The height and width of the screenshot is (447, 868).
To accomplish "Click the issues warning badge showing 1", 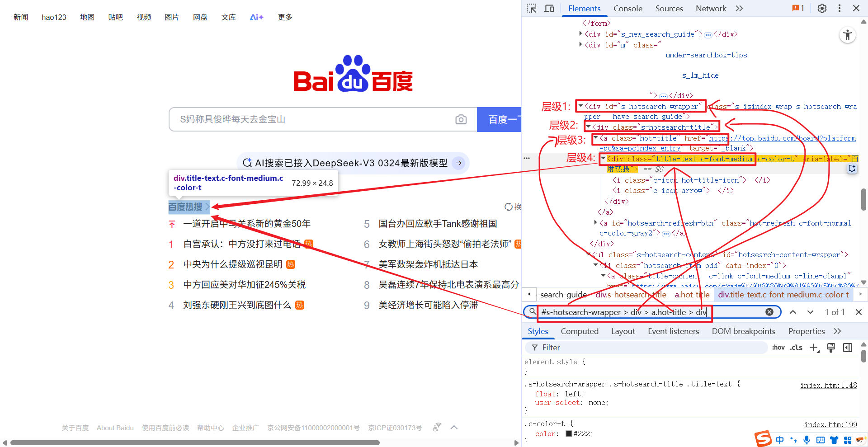I will 798,8.
